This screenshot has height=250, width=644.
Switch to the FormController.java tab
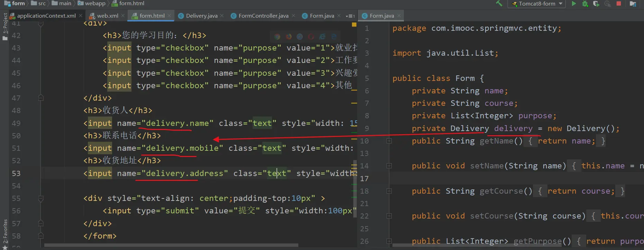263,16
